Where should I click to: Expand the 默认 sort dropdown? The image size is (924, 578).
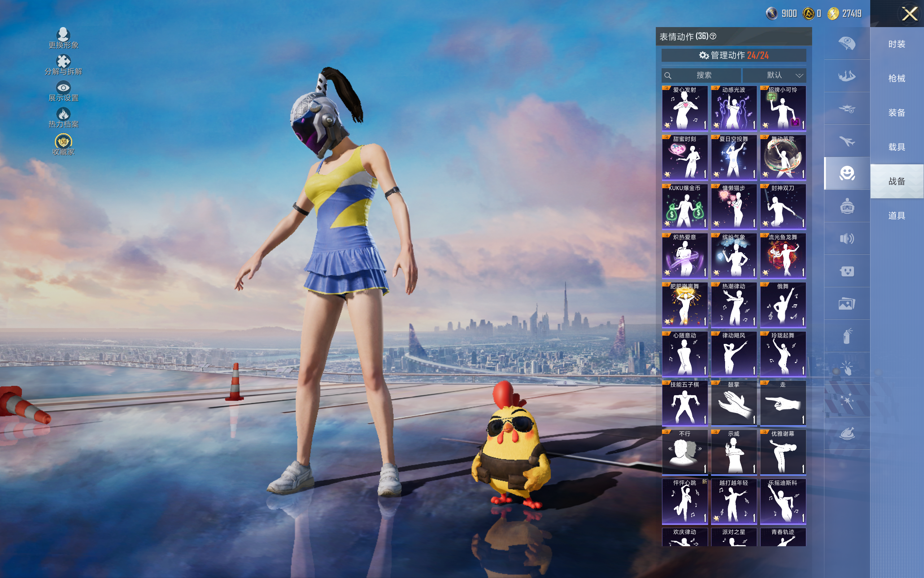(x=774, y=75)
